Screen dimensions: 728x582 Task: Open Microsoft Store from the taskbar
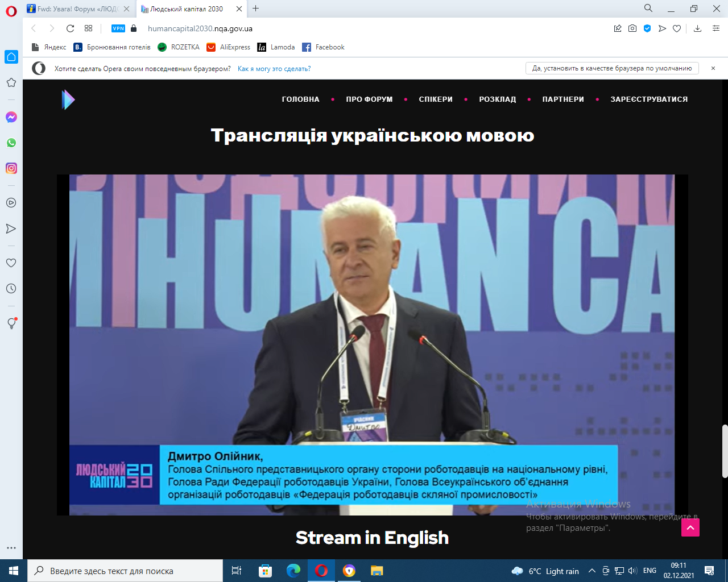pos(265,571)
